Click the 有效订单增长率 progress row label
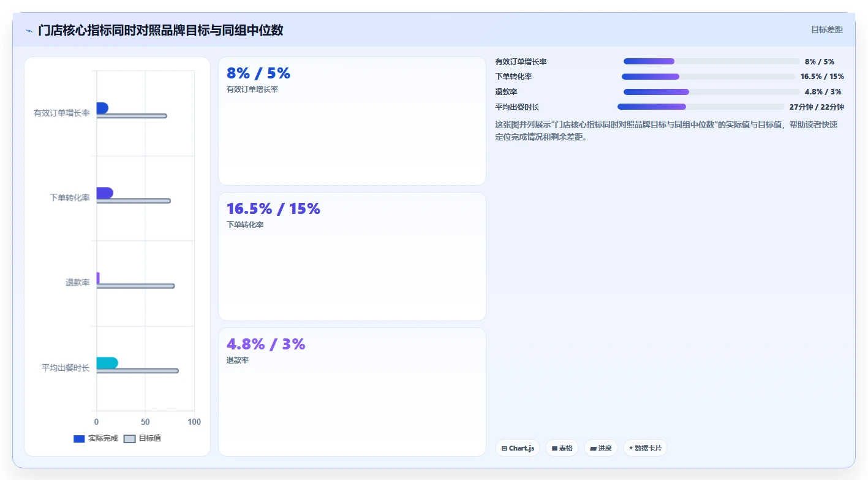The image size is (868, 480). (x=521, y=62)
